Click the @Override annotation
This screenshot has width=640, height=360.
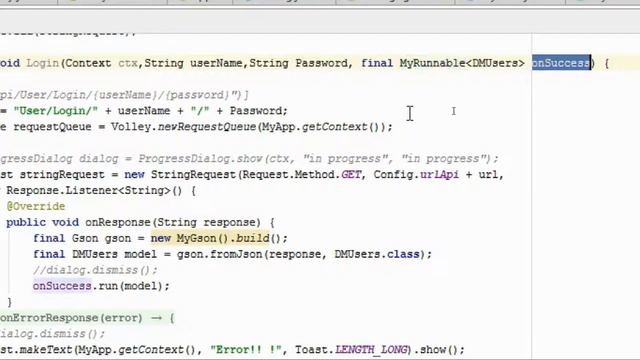[36, 207]
